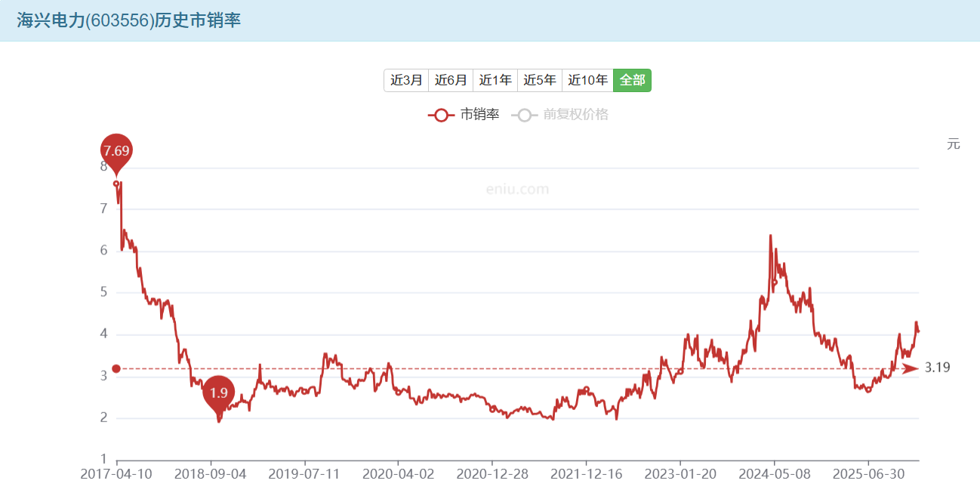
Task: Select the 近6月 time range tab
Action: [451, 80]
